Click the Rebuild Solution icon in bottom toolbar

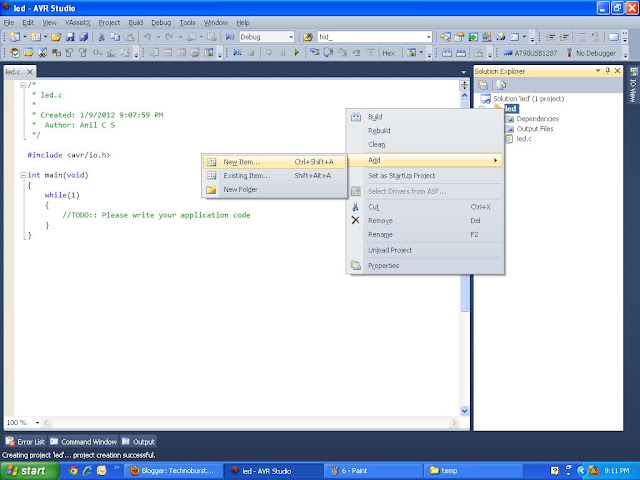coord(461,53)
